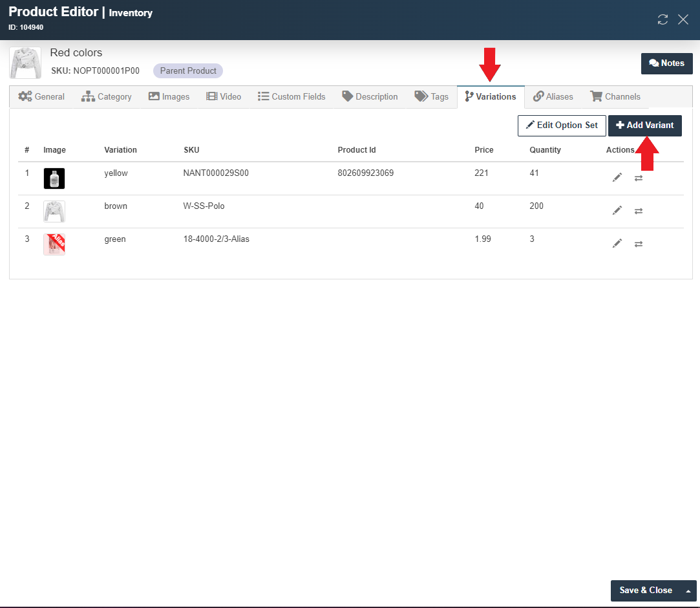Open the brown variation jacket thumbnail
700x608 pixels.
pyautogui.click(x=54, y=212)
